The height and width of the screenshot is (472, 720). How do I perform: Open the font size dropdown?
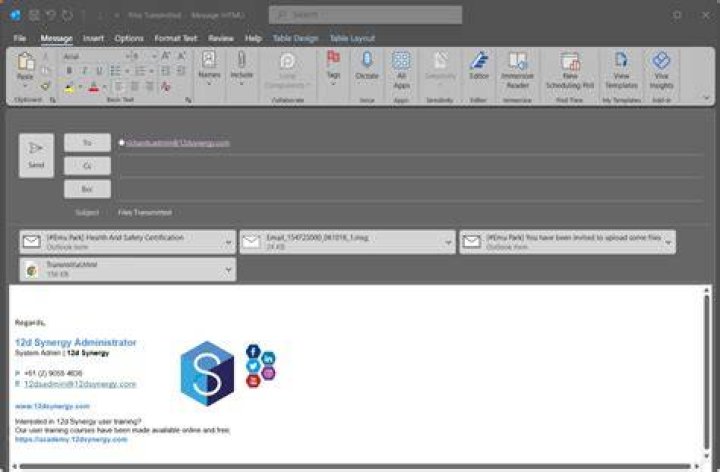[x=154, y=56]
